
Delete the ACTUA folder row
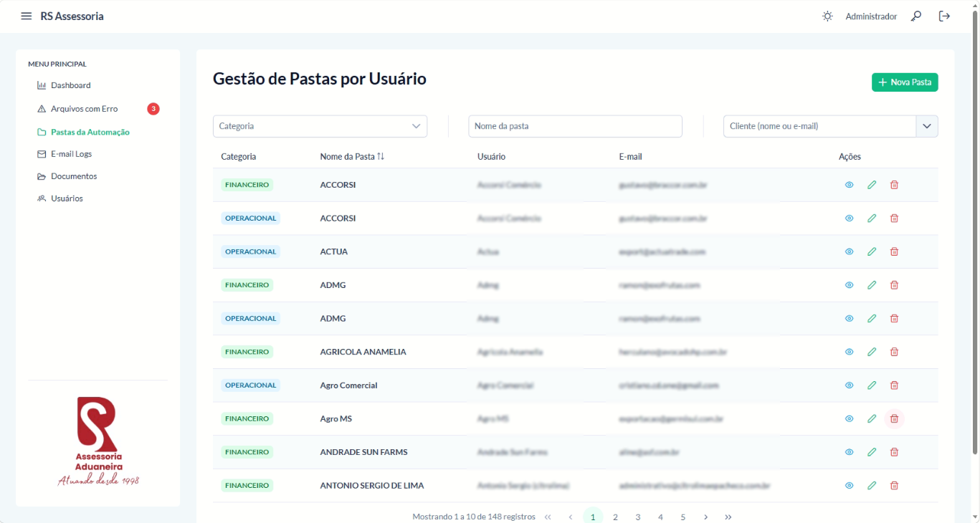(894, 251)
